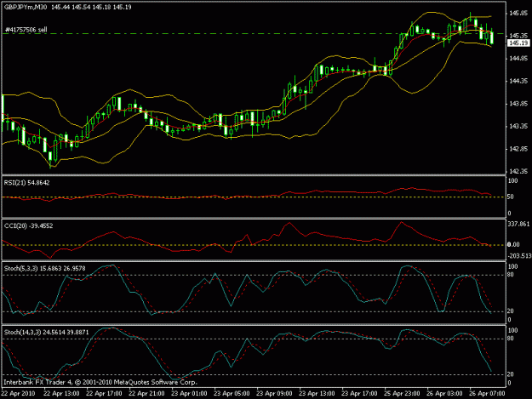
Task: Click the 145.85 price scale value
Action: point(518,14)
